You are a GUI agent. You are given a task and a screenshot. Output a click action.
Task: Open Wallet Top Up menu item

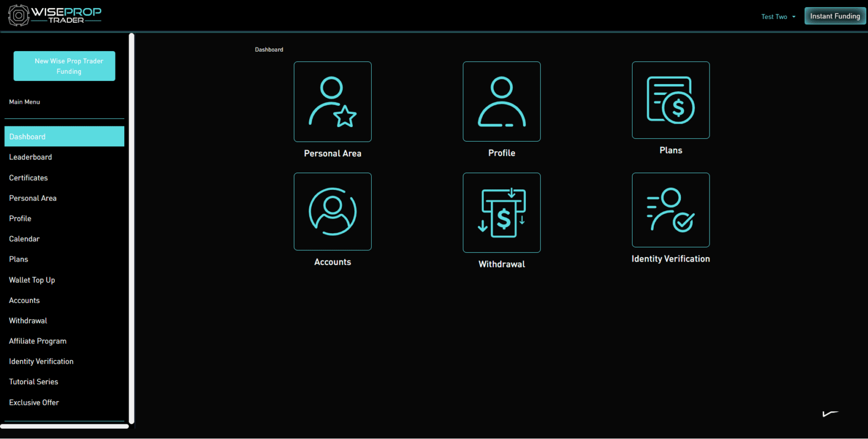click(x=32, y=280)
